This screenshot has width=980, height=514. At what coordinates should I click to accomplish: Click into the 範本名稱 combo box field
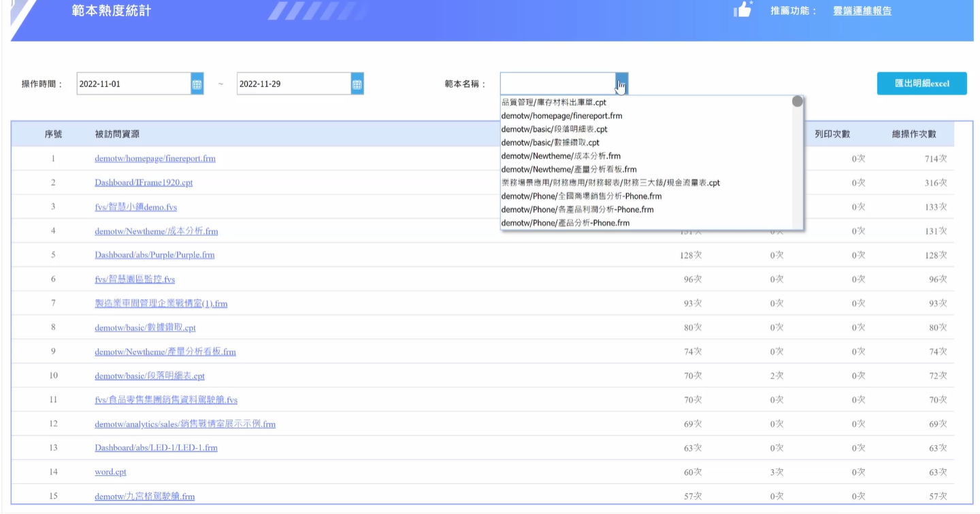coord(558,84)
